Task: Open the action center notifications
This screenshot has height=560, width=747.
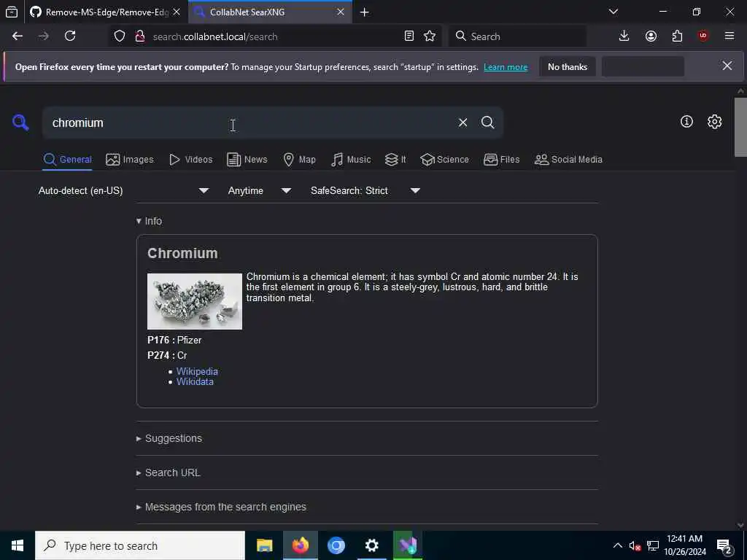Action: (724, 546)
